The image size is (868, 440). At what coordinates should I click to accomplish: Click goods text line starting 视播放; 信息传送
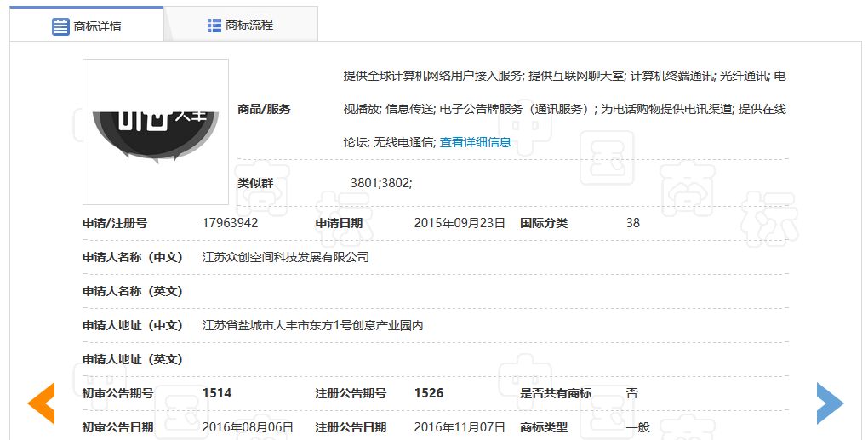click(x=565, y=109)
